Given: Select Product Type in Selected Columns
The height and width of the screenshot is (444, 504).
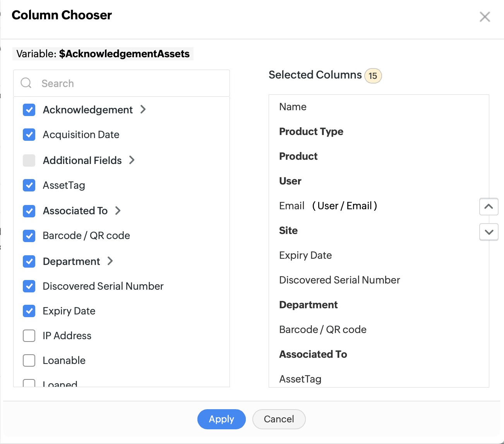Looking at the screenshot, I should (x=311, y=131).
